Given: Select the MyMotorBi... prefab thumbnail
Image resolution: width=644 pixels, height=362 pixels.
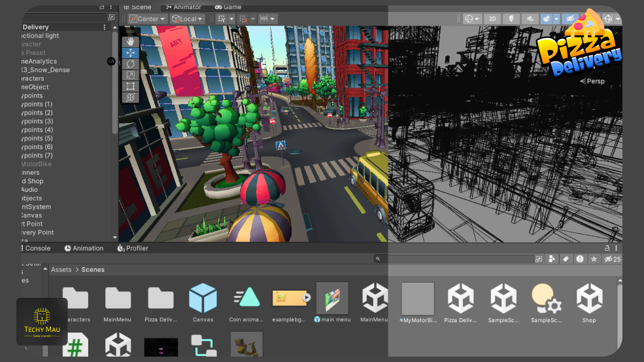Looking at the screenshot, I should [x=418, y=299].
